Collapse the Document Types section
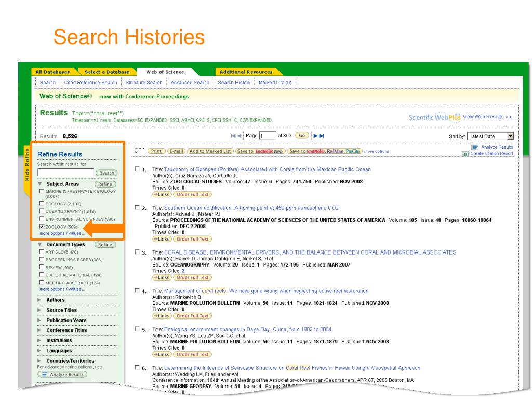The image size is (532, 399). tap(39, 244)
